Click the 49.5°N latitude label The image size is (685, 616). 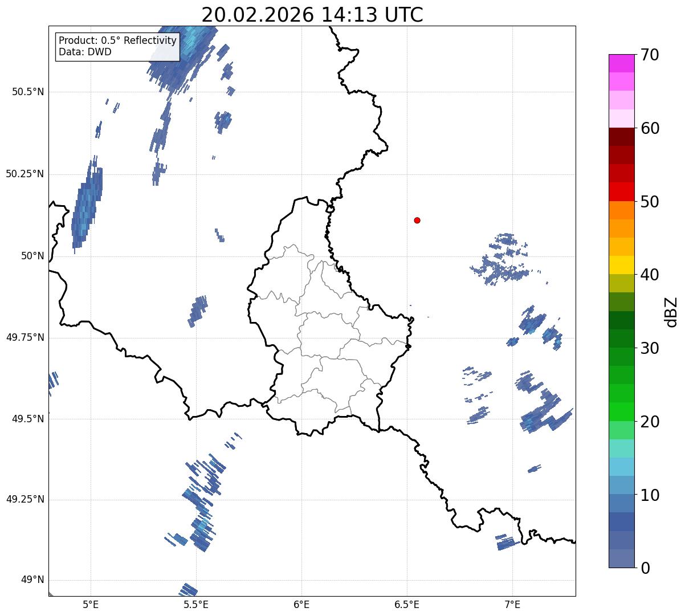coord(28,419)
